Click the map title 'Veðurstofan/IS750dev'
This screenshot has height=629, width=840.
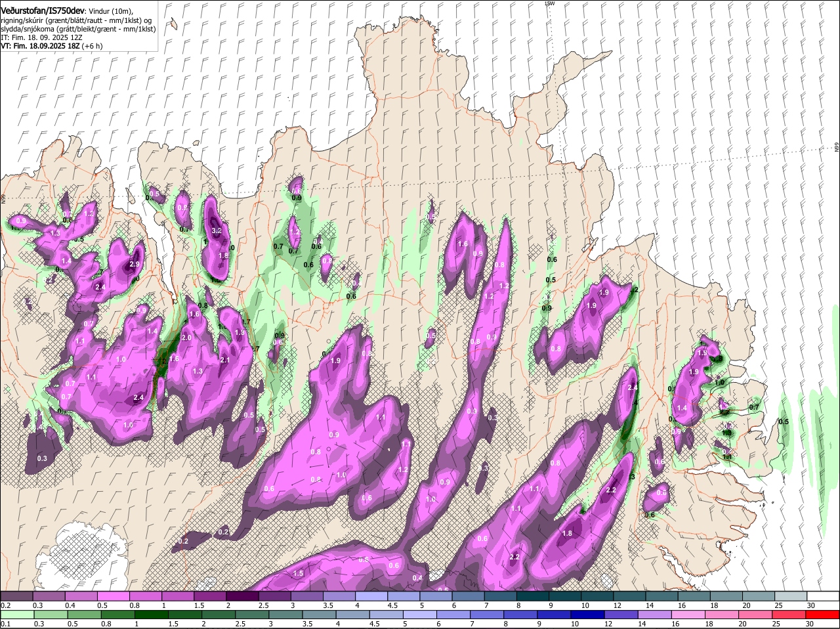[42, 11]
